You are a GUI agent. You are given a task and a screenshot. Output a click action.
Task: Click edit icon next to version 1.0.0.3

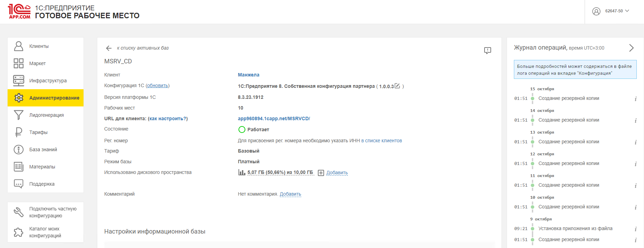[x=397, y=86]
